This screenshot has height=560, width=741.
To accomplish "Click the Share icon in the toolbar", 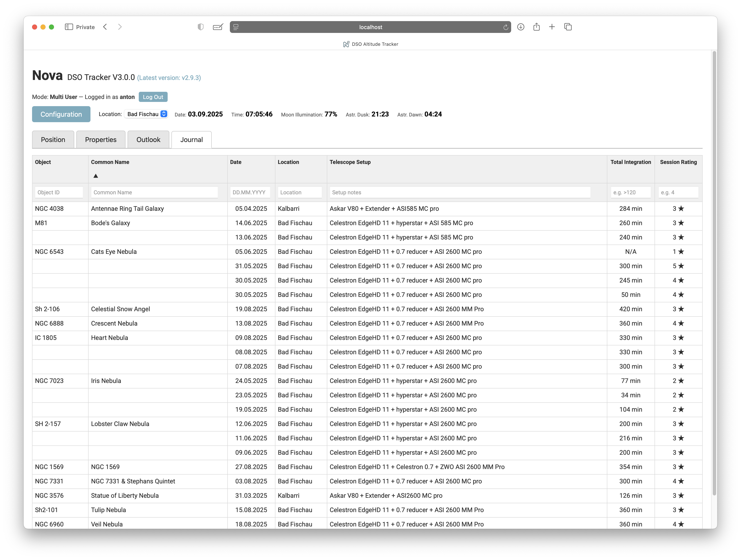I will (536, 27).
